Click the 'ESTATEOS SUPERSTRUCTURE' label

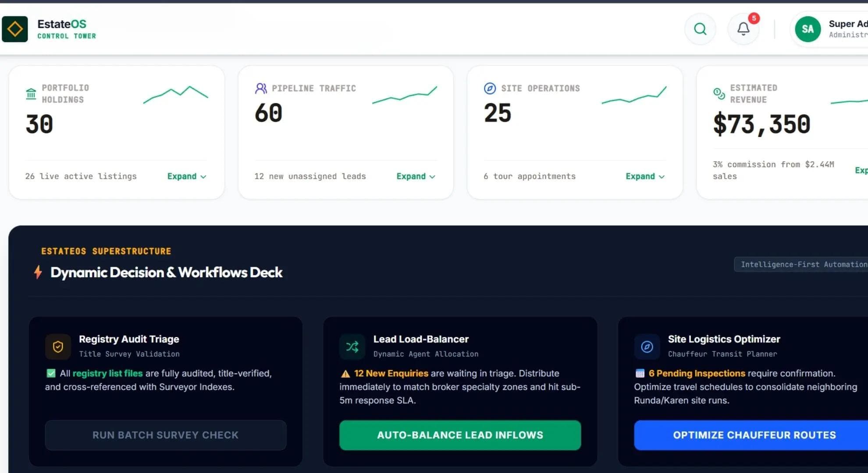click(106, 251)
